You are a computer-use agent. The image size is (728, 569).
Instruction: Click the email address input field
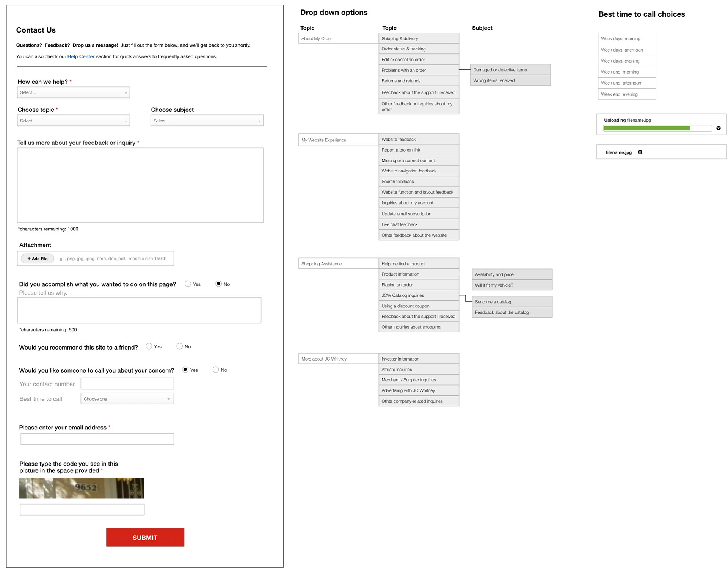point(97,439)
